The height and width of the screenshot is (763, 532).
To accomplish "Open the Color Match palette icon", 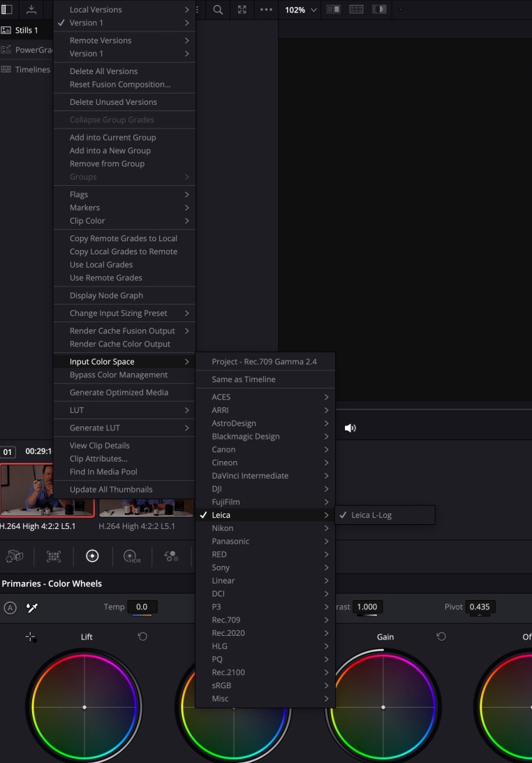I will (53, 556).
